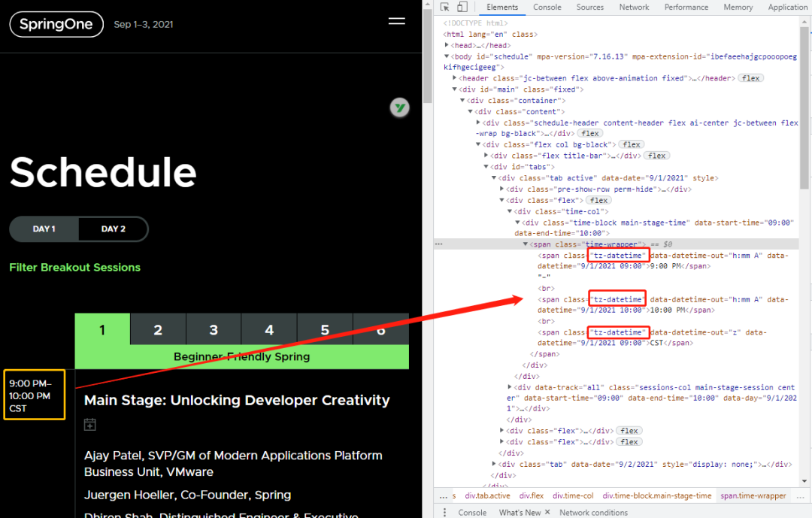Toggle flex badge on the expanded div class flex
The image size is (812, 518).
tap(598, 201)
